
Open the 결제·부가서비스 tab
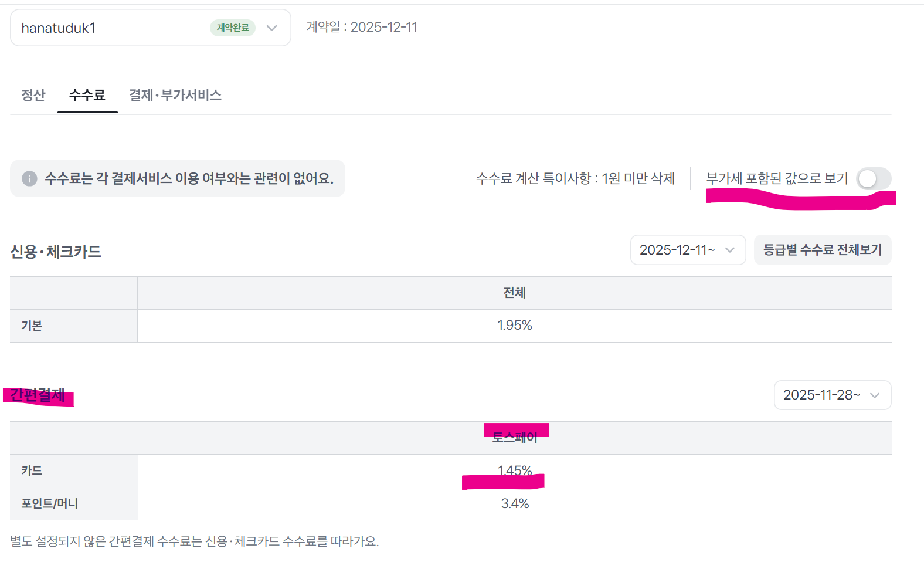175,95
